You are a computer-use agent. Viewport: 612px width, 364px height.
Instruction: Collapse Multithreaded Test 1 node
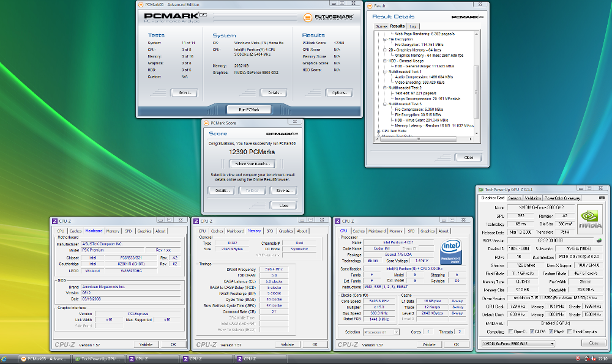[x=384, y=72]
